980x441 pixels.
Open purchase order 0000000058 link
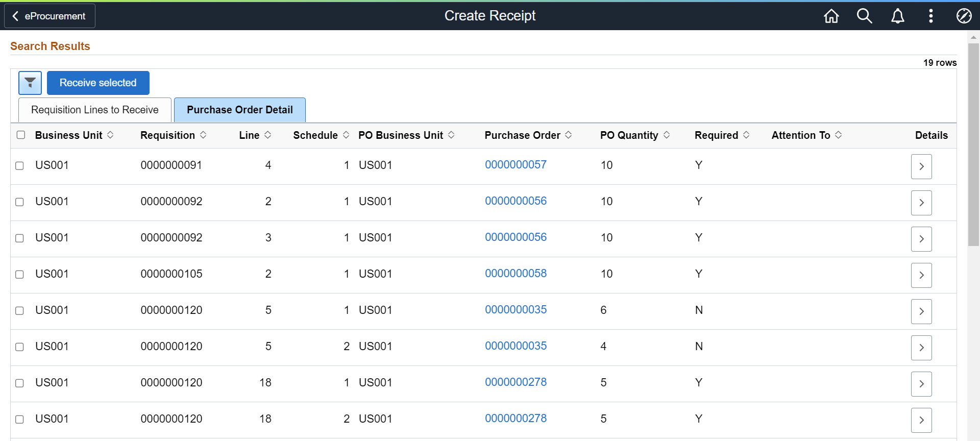tap(516, 274)
